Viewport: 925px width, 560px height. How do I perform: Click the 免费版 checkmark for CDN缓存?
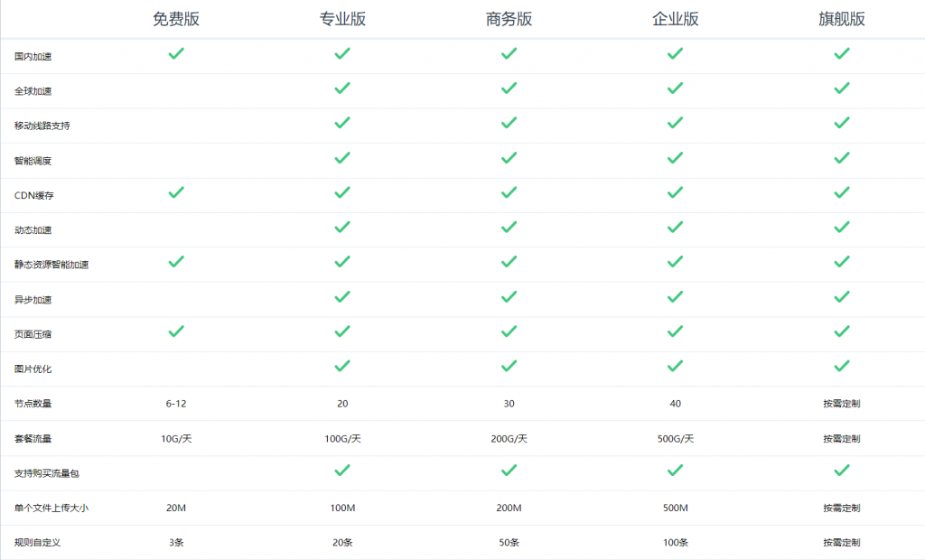click(x=176, y=192)
